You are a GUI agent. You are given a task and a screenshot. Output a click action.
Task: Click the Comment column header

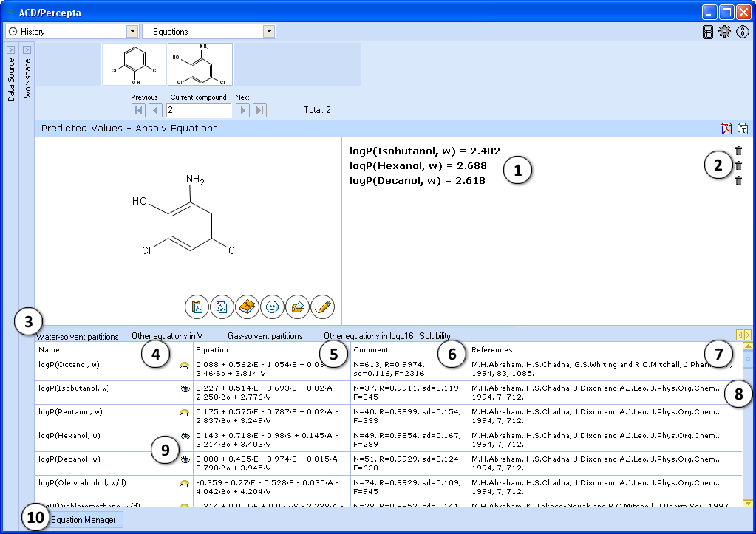(x=409, y=350)
